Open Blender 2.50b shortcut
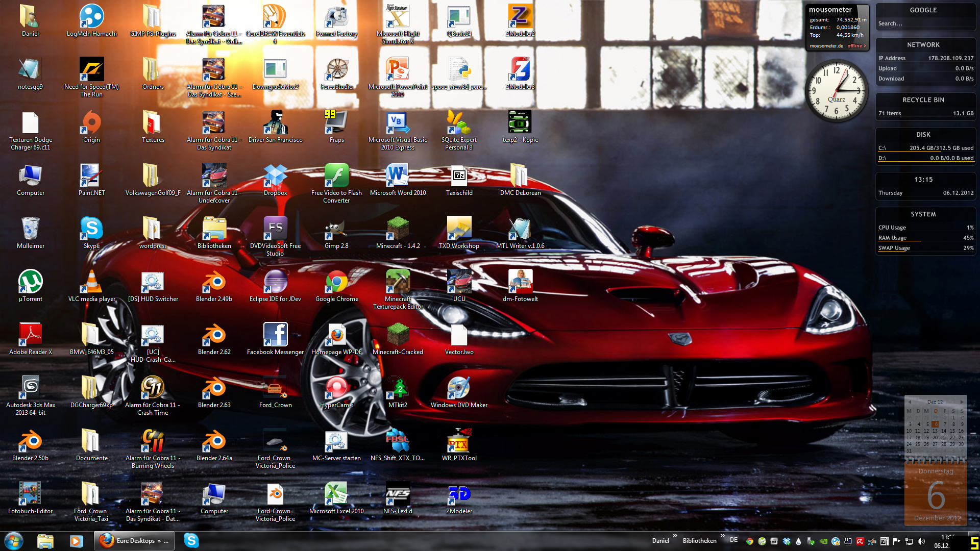 click(x=31, y=445)
